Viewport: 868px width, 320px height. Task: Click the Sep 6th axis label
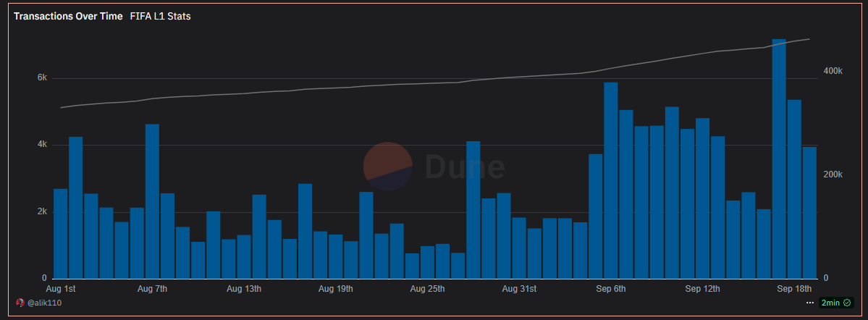(611, 289)
